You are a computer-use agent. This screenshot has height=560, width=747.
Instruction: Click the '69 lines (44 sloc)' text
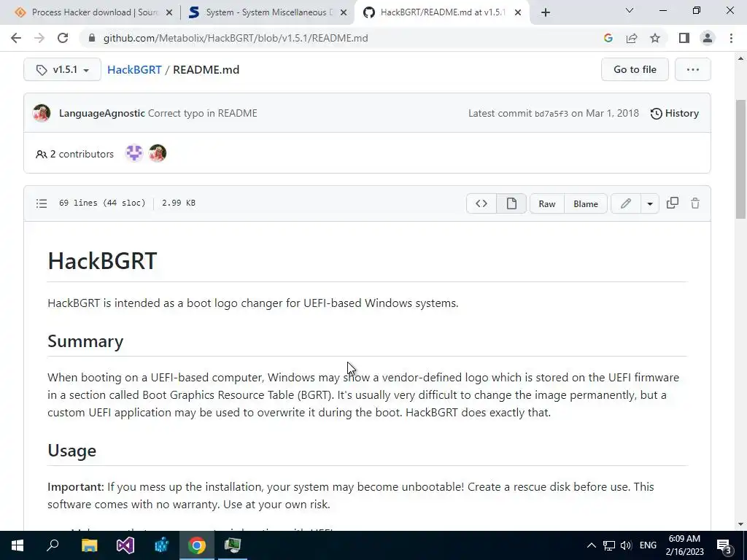[102, 203]
